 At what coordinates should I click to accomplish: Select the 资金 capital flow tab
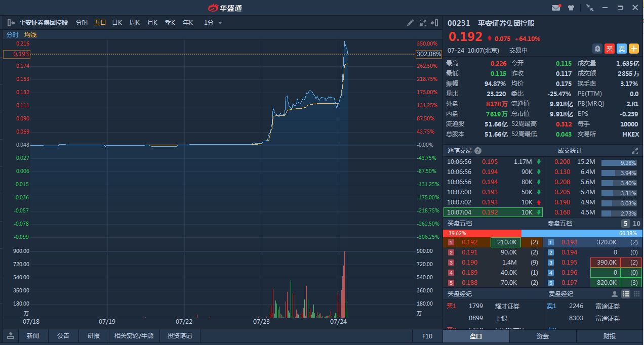(542, 336)
